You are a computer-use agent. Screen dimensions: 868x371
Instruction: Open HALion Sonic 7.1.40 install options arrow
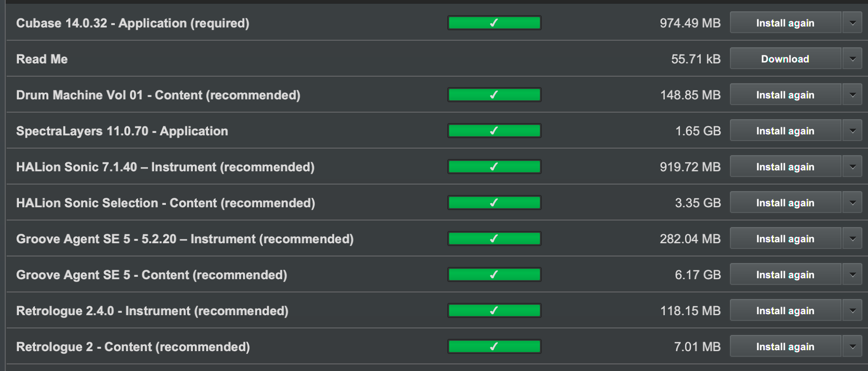point(852,167)
